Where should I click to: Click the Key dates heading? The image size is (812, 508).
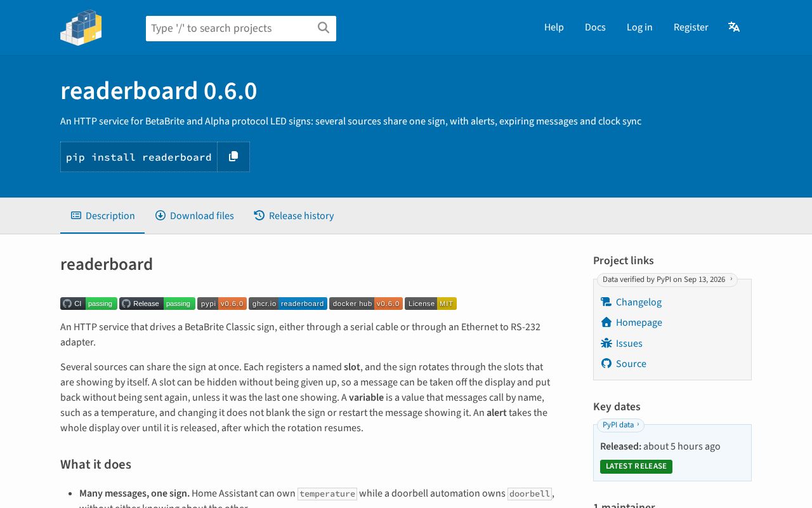tap(617, 406)
